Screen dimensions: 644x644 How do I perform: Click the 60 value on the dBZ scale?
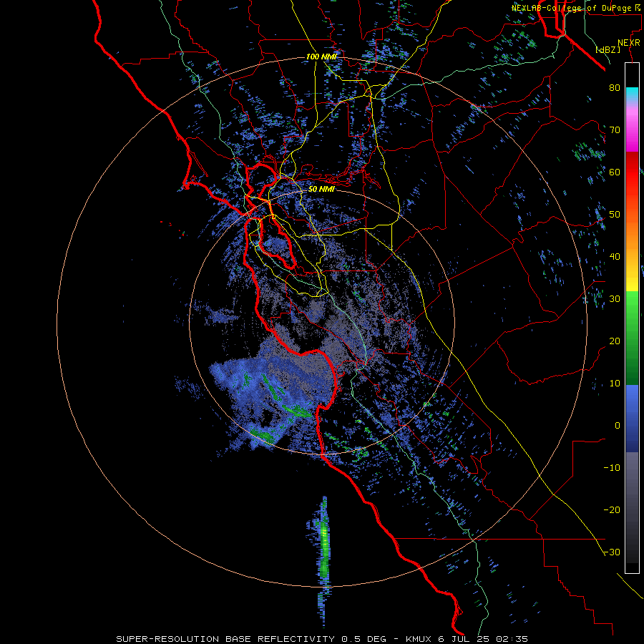point(615,172)
